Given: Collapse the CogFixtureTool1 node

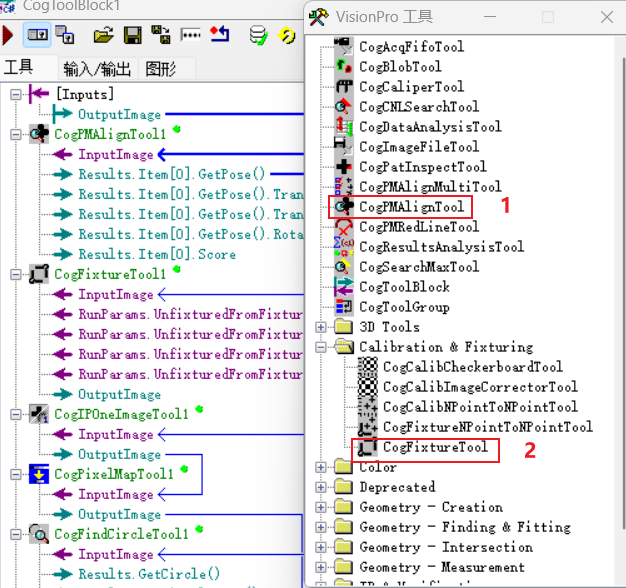Looking at the screenshot, I should pyautogui.click(x=16, y=274).
